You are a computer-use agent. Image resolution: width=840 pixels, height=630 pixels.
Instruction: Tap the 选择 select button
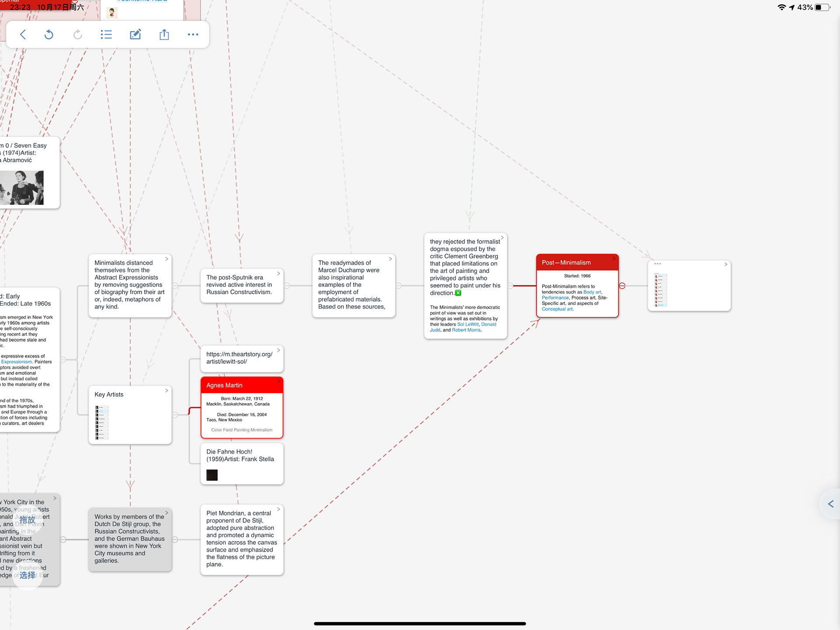(27, 575)
